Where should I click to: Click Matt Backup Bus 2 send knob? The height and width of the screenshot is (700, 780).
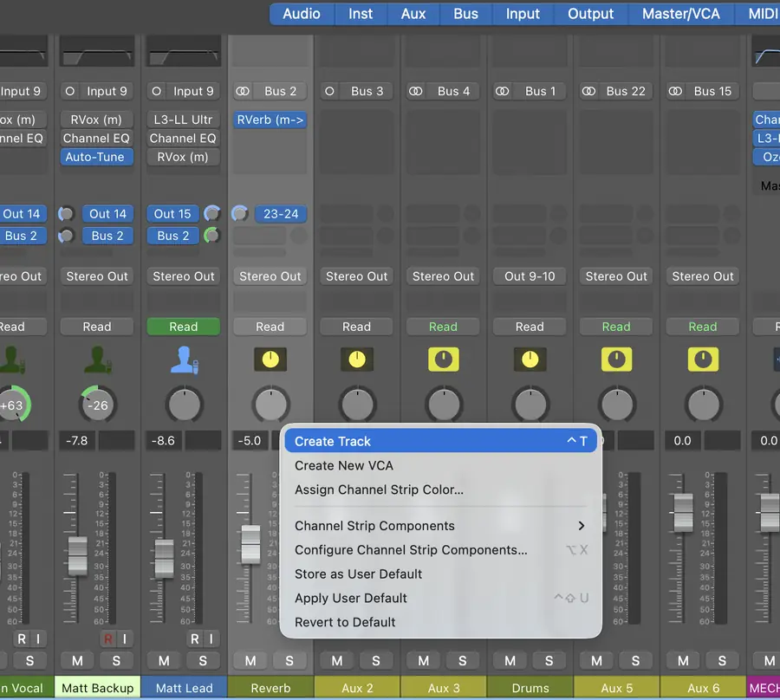pos(66,235)
